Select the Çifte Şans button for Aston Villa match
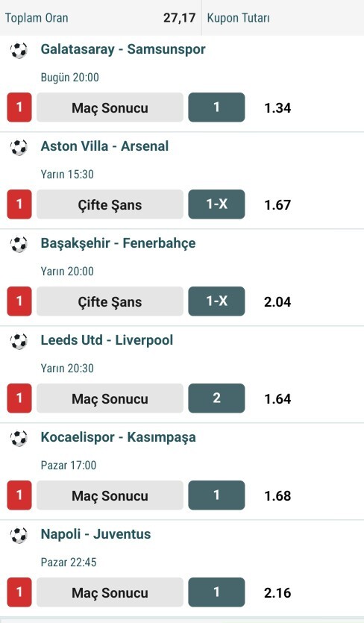This screenshot has height=623, width=364. [110, 204]
